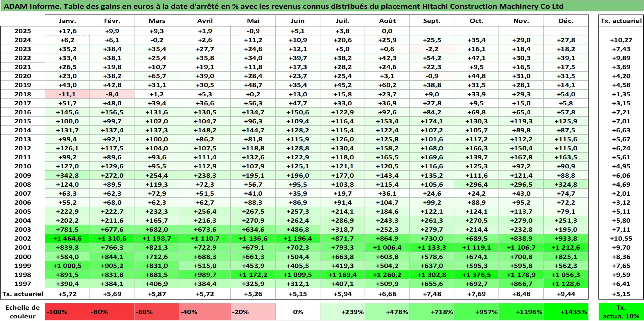The height and width of the screenshot is (321, 644).
Task: Click the +718% color scale swatch
Action: coord(432,312)
